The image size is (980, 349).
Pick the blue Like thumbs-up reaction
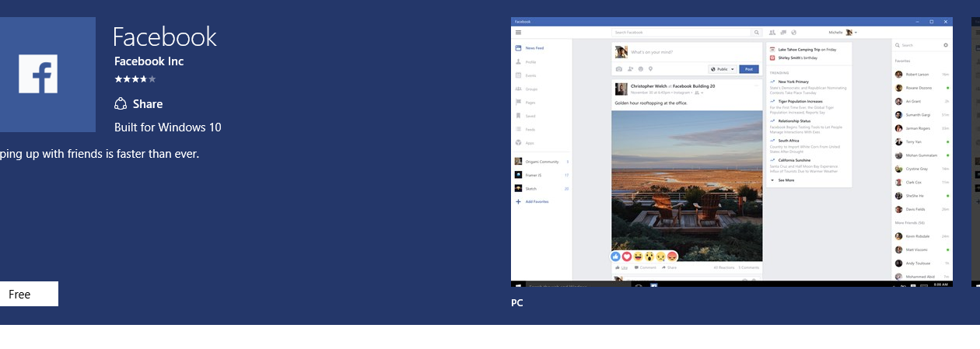[616, 257]
